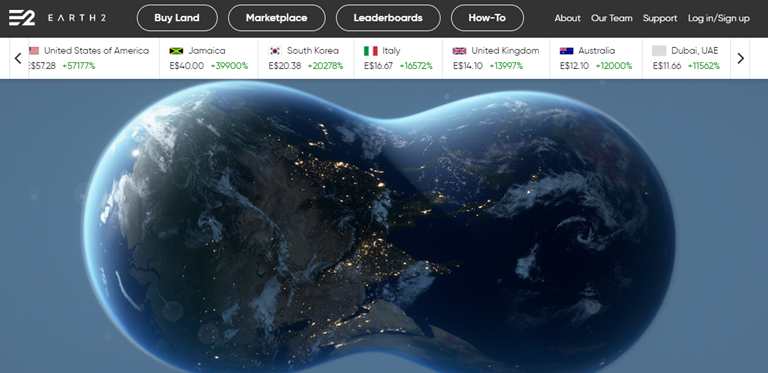
Task: Click the United States flag icon
Action: click(34, 50)
